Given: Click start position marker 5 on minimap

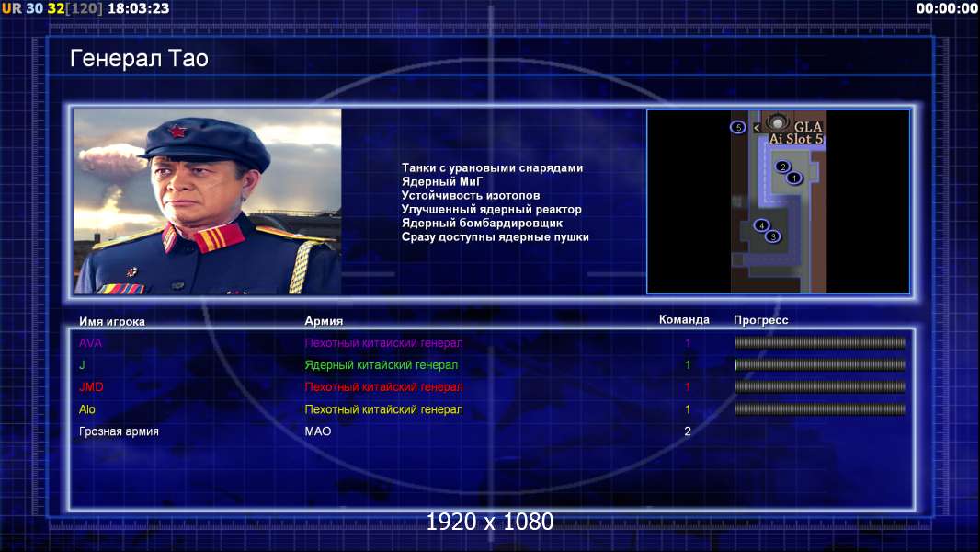Looking at the screenshot, I should coord(738,127).
